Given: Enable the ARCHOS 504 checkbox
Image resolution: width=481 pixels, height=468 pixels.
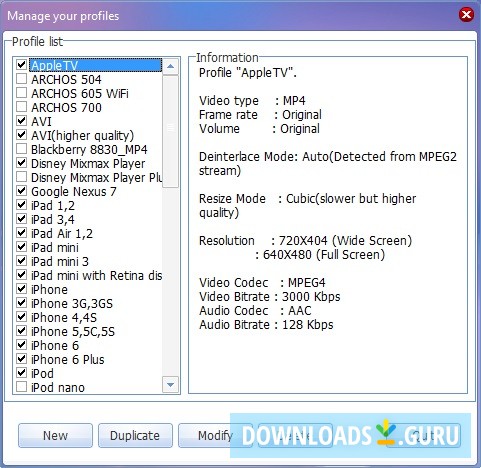Looking at the screenshot, I should tap(22, 79).
